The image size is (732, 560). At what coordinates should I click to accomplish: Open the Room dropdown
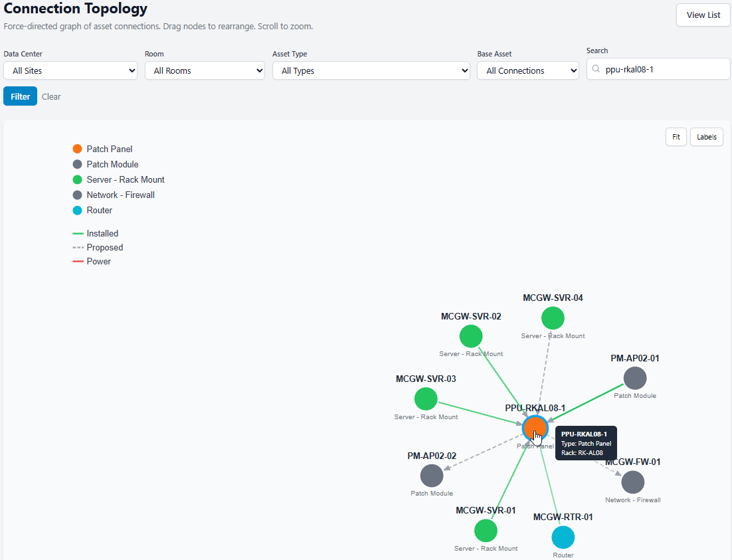[205, 70]
